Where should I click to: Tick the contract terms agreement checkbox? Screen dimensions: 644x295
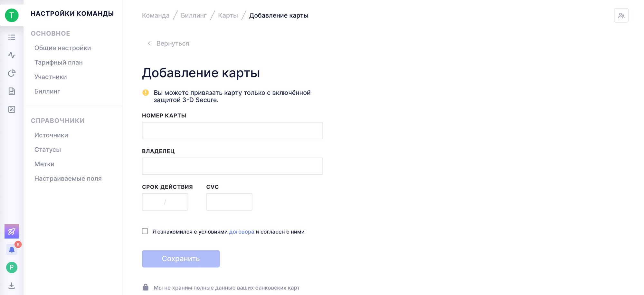pos(145,231)
